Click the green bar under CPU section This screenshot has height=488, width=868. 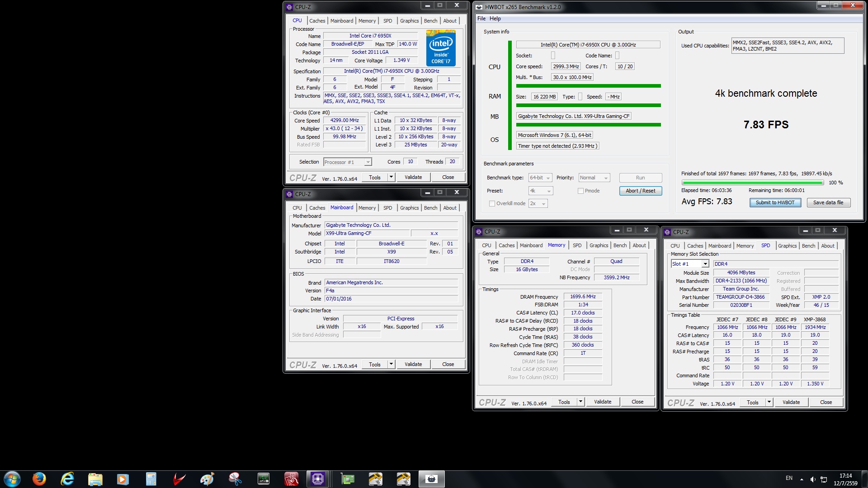coord(589,86)
